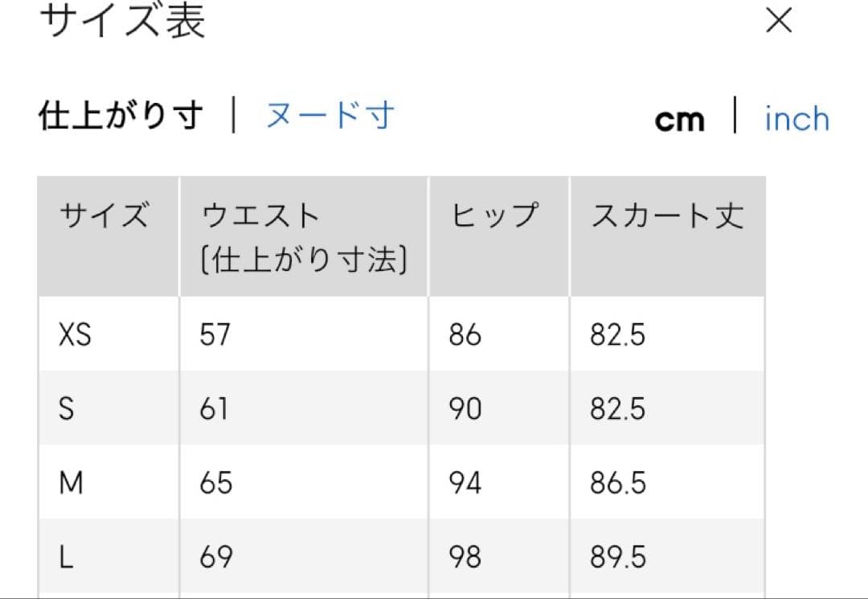868x599 pixels.
Task: Switch units to inch
Action: (796, 120)
